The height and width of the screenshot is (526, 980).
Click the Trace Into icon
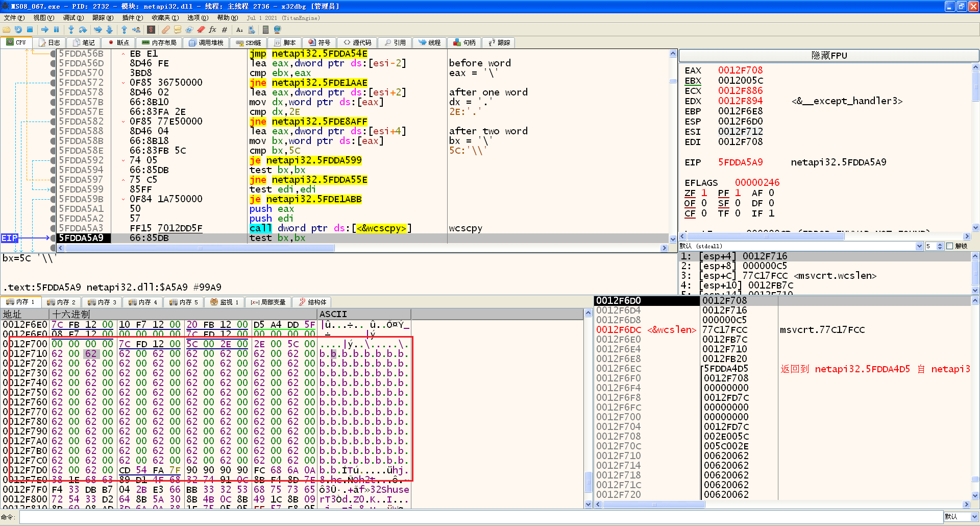click(97, 30)
